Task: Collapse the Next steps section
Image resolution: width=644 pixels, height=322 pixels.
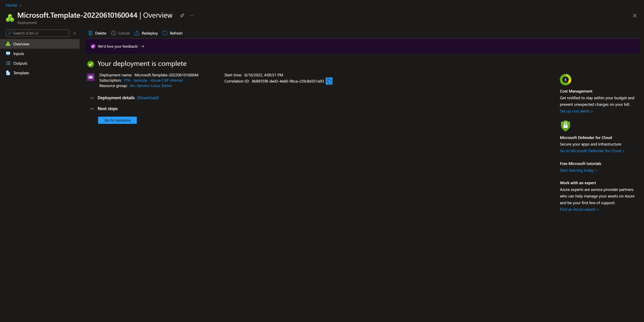Action: (x=92, y=109)
